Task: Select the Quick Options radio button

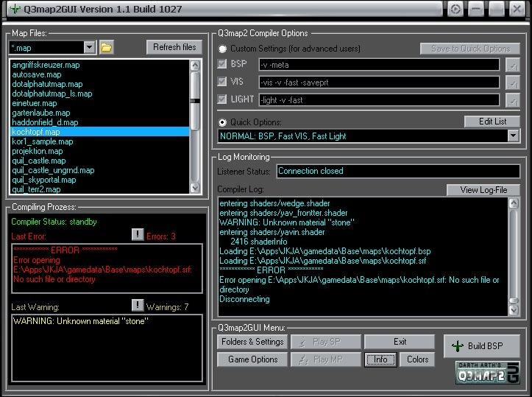Action: pos(223,122)
